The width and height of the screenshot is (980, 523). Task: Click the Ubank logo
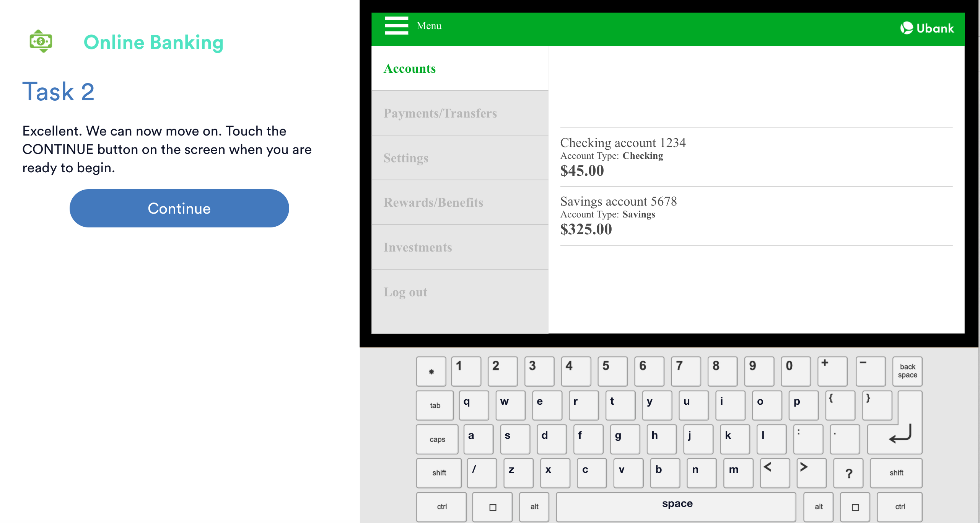926,28
